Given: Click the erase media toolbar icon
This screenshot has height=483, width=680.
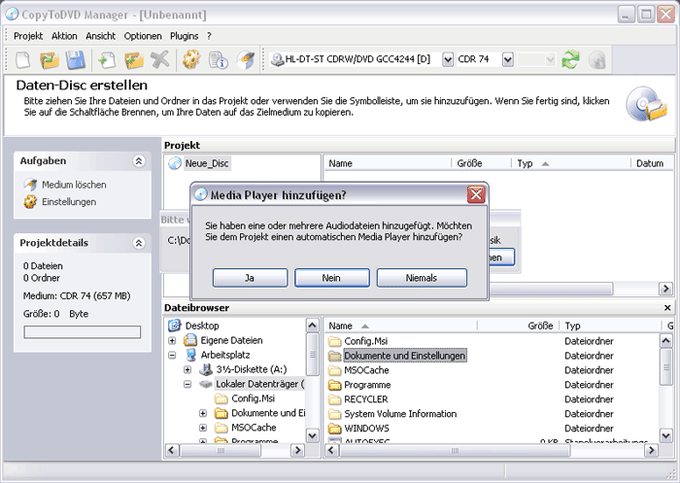Looking at the screenshot, I should (x=245, y=59).
